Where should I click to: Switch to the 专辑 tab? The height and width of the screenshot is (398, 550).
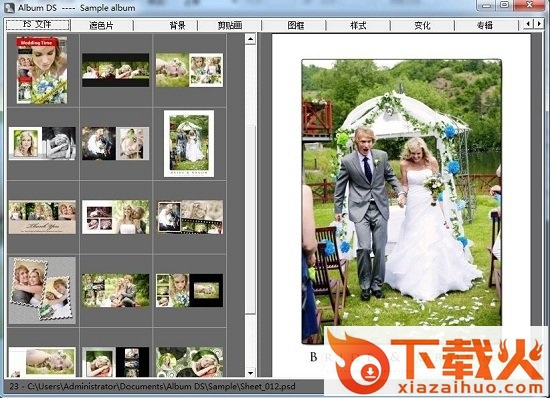click(486, 25)
